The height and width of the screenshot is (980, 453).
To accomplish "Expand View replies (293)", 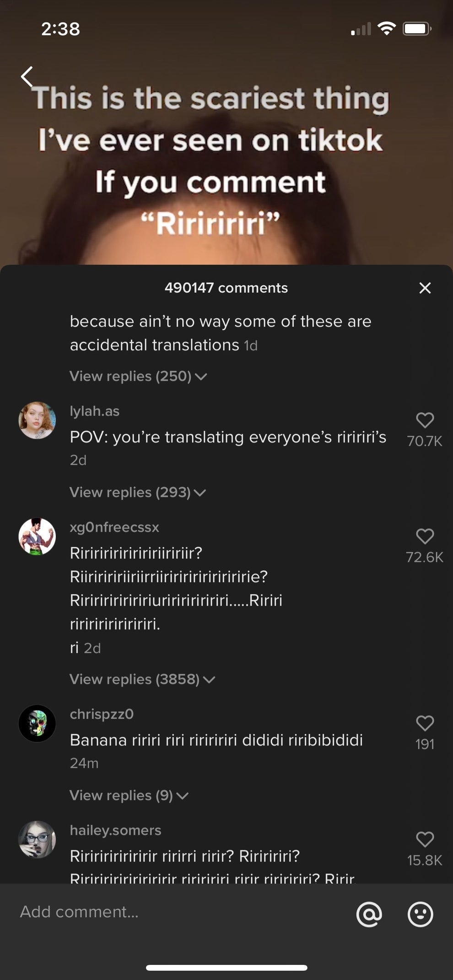I will click(x=137, y=493).
